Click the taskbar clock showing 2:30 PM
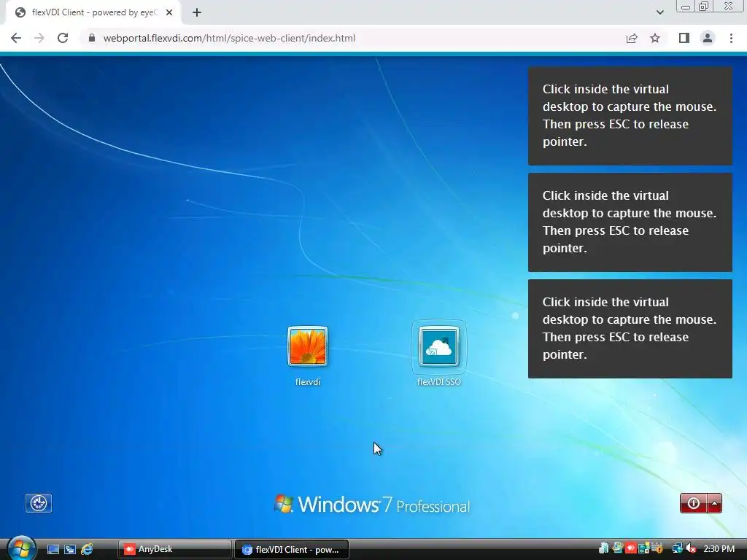Viewport: 747px width, 560px height. click(x=719, y=549)
